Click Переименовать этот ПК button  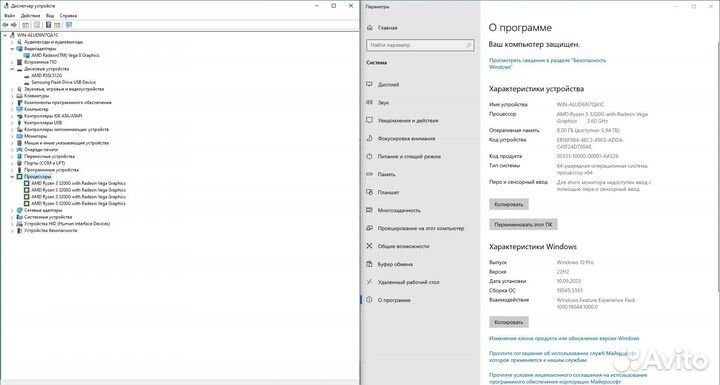523,224
